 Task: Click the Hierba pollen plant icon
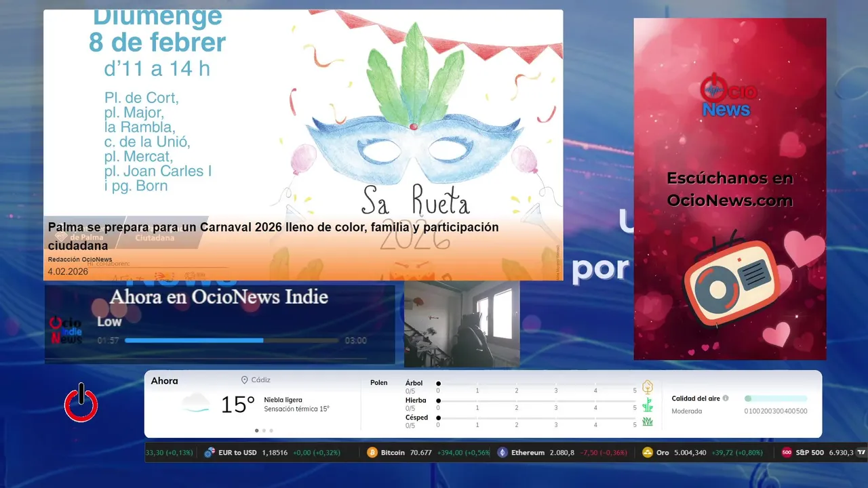(x=648, y=405)
